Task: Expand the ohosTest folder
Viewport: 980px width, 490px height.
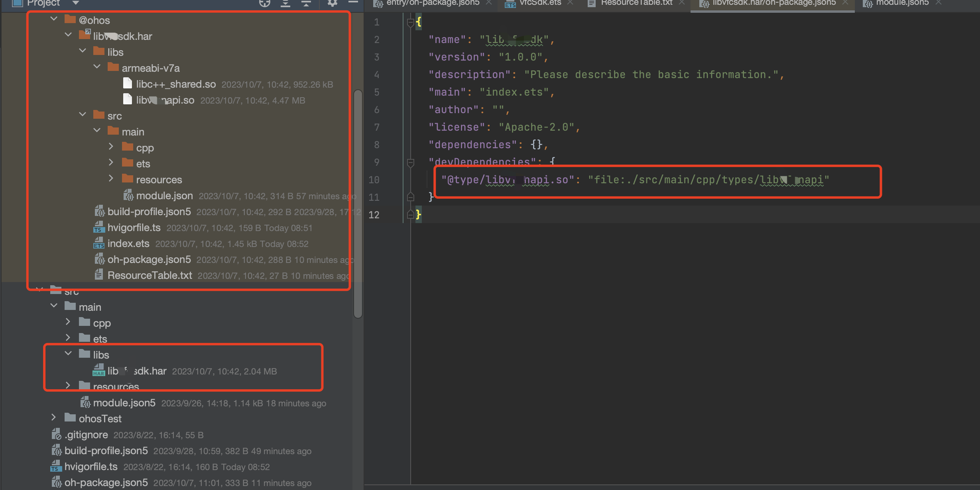Action: click(54, 417)
